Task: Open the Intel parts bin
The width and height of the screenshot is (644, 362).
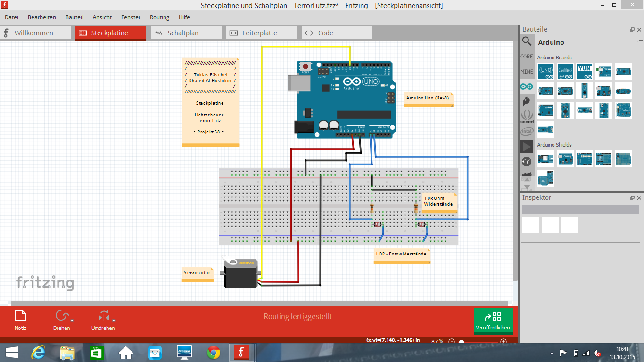Action: coord(527,131)
